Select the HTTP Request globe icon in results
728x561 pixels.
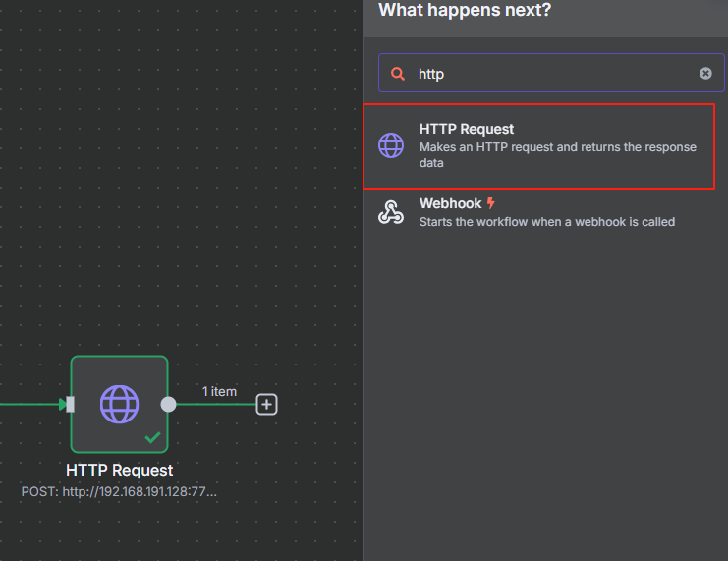391,145
